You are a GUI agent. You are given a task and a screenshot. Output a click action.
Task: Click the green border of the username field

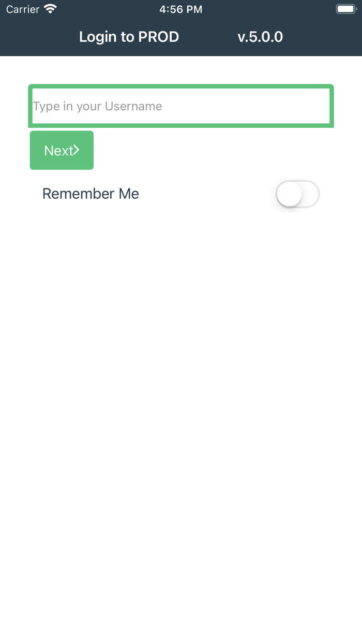(x=180, y=86)
